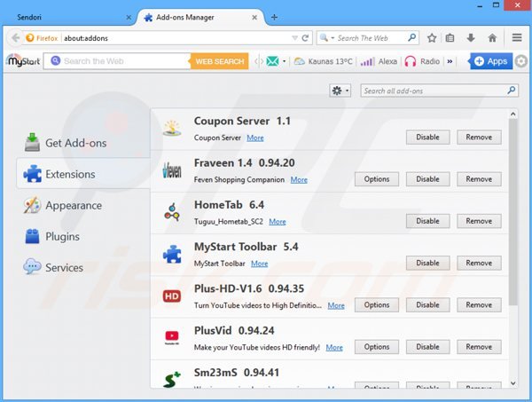The height and width of the screenshot is (402, 532).
Task: Open a new tab with the plus button
Action: pyautogui.click(x=274, y=17)
